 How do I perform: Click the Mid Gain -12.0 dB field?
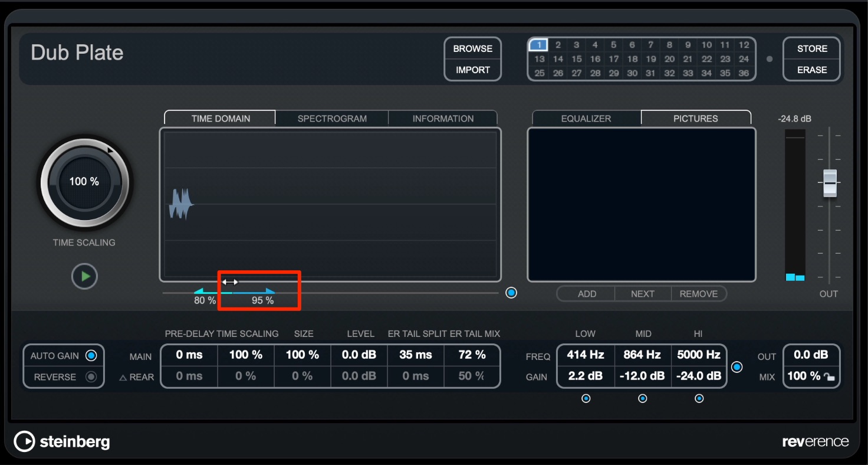[x=642, y=376]
